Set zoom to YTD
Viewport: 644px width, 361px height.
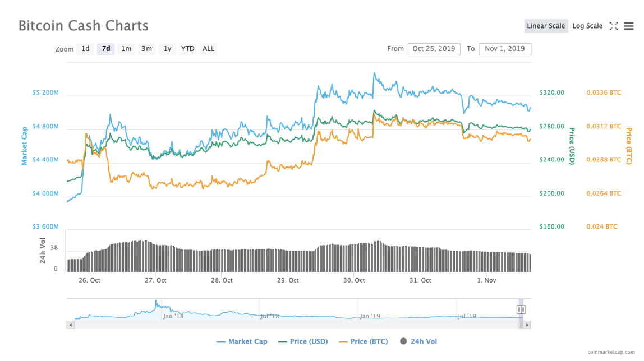pos(188,49)
